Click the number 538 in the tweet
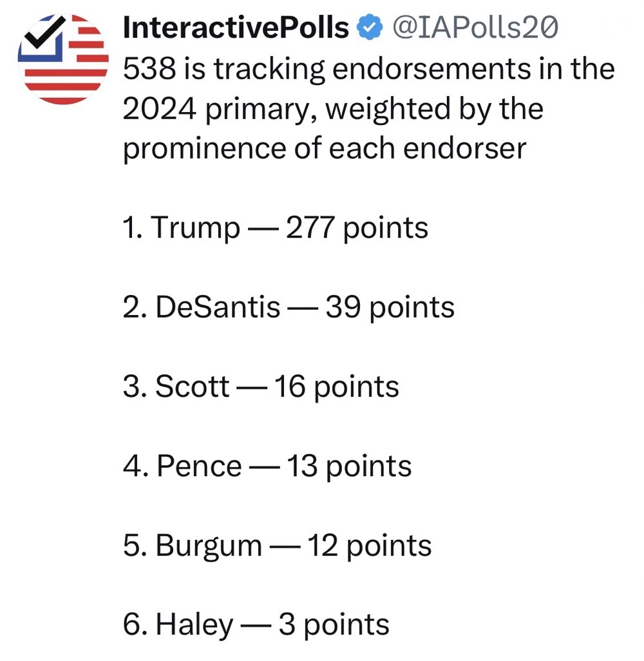Screen dimensions: 644x661 149,69
